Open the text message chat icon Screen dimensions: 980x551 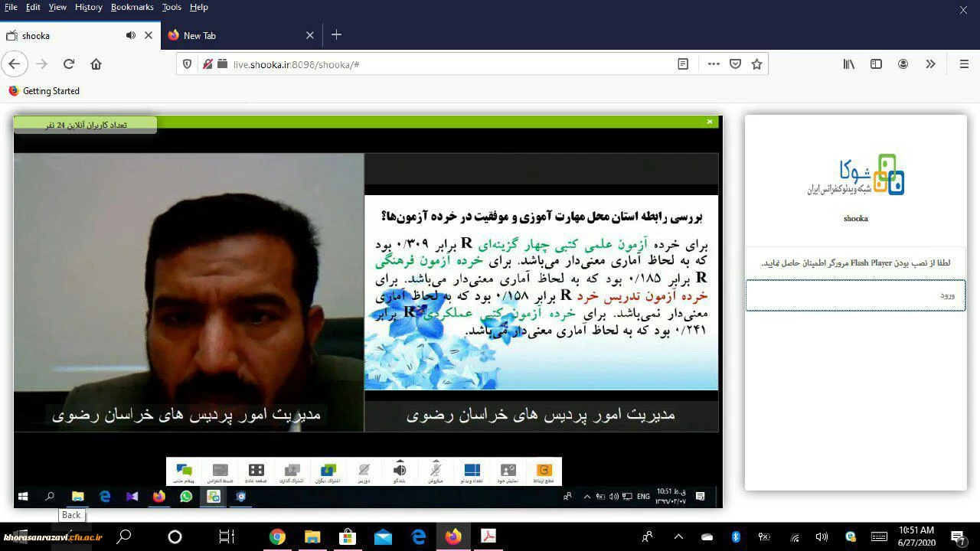click(184, 471)
